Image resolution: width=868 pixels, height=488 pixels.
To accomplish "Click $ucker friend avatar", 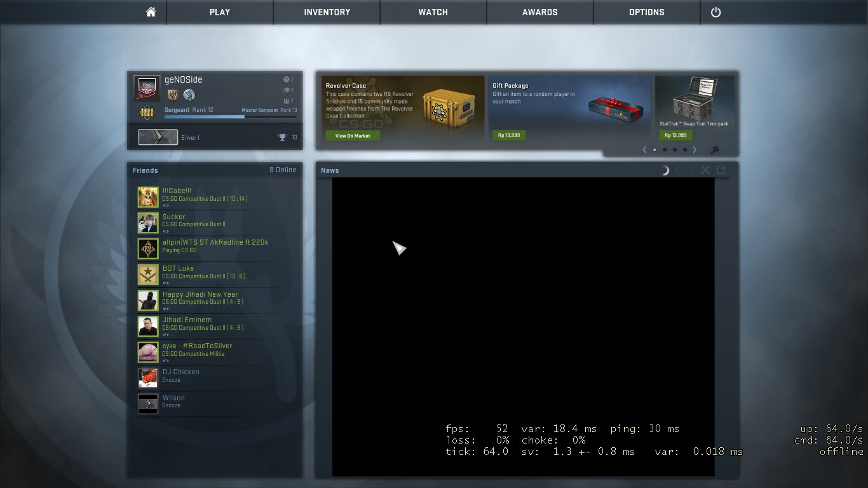I will click(x=148, y=223).
